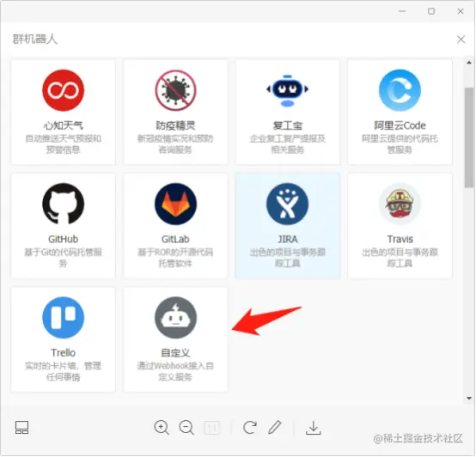Select the 心知天气 weather robot icon

pyautogui.click(x=63, y=90)
